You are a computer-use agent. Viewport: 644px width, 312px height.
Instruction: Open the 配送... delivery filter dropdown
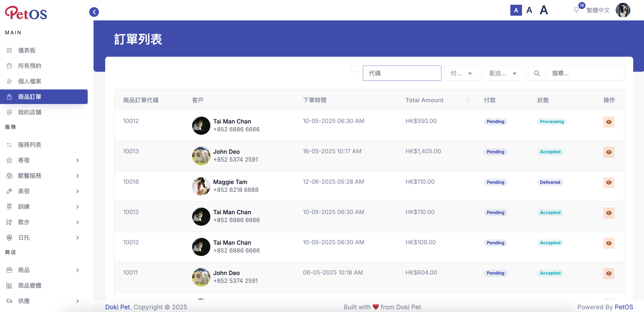point(504,73)
